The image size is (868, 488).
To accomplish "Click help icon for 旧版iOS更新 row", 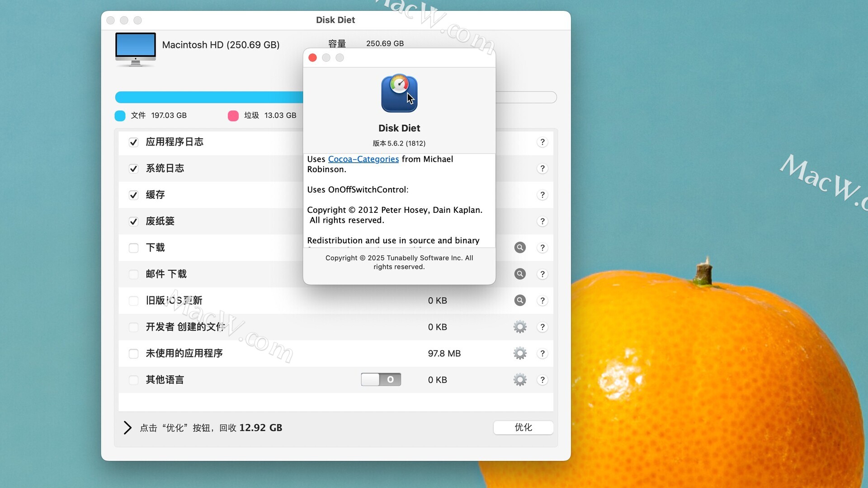I will click(x=542, y=300).
